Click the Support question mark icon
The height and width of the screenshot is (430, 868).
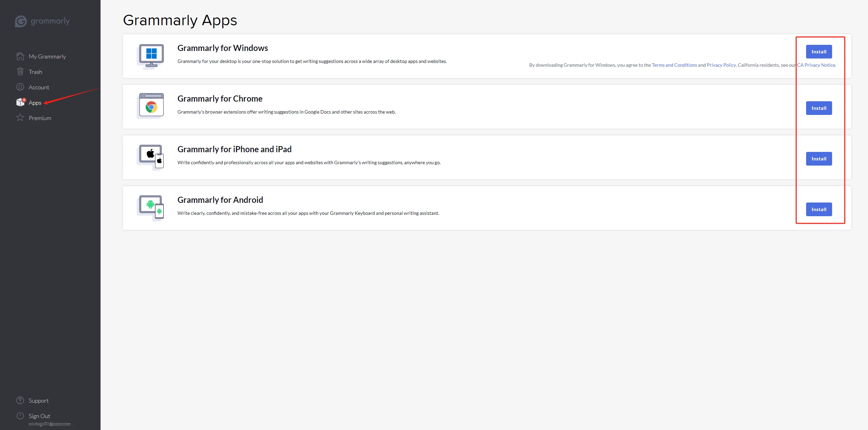pos(20,400)
